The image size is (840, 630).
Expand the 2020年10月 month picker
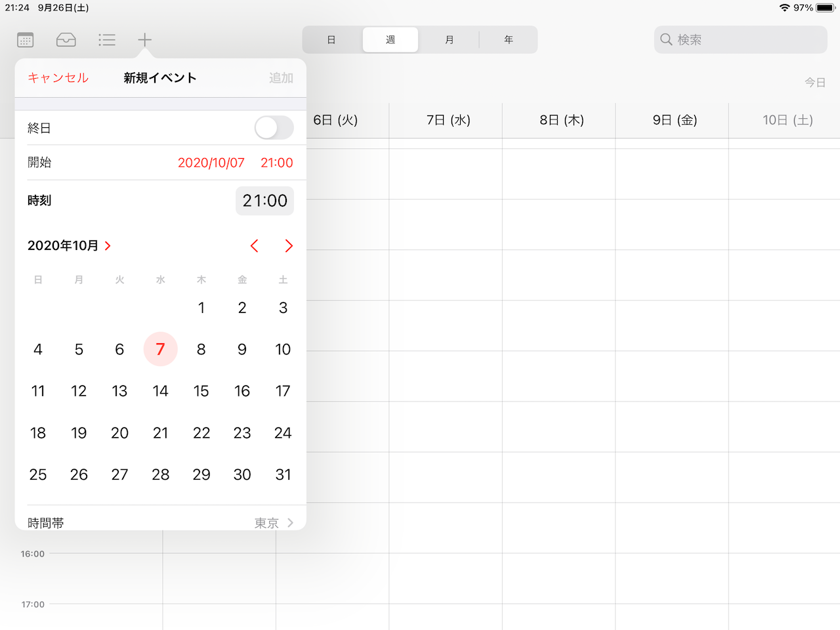pos(70,246)
